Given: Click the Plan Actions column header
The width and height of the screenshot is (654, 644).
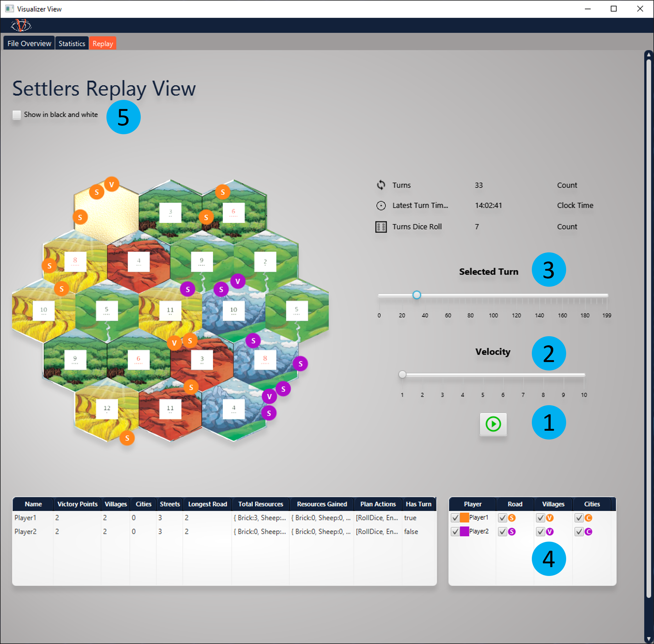Looking at the screenshot, I should pyautogui.click(x=378, y=503).
